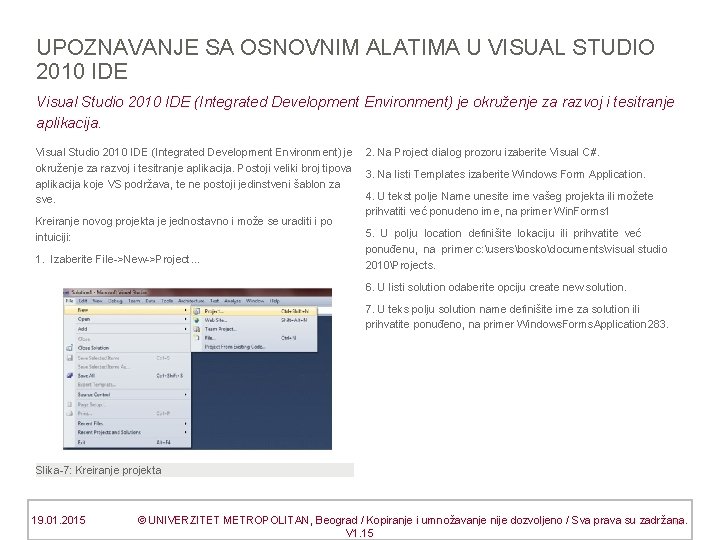Open the View menu
The height and width of the screenshot is (540, 720).
[97, 301]
